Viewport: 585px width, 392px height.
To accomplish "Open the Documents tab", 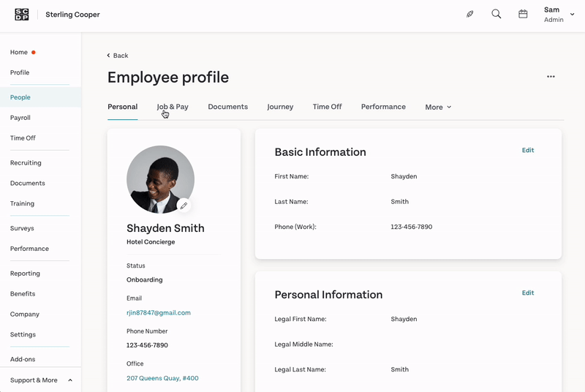I will pos(227,107).
